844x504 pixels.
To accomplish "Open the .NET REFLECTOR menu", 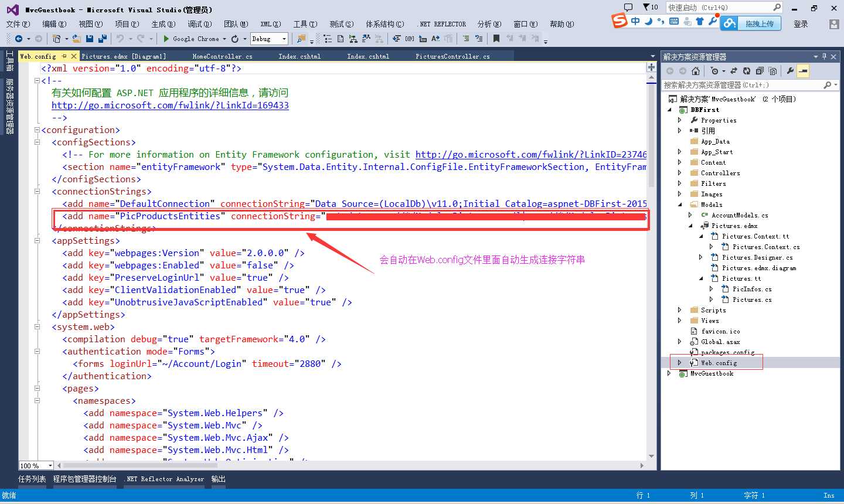I will tap(442, 24).
